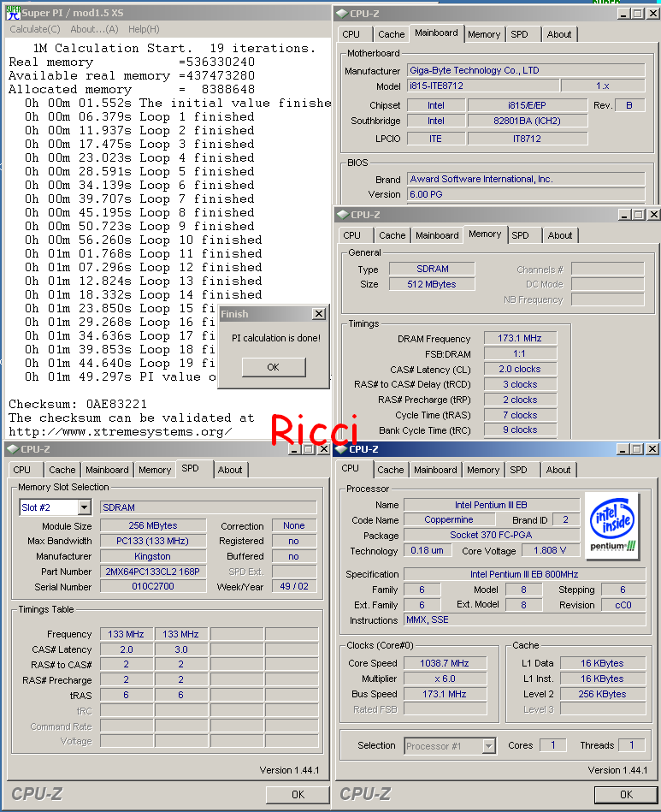
Task: Select Memory tab in Mainboard CPU-Z window
Action: tap(484, 34)
